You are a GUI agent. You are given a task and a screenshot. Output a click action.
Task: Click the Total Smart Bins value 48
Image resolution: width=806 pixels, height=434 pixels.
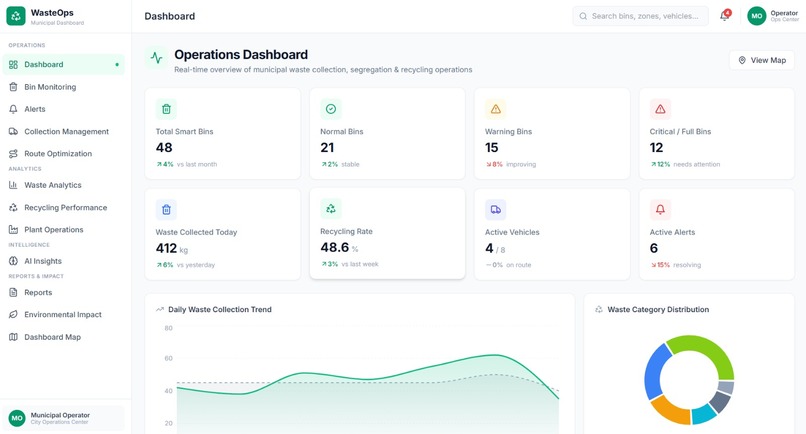tap(164, 148)
